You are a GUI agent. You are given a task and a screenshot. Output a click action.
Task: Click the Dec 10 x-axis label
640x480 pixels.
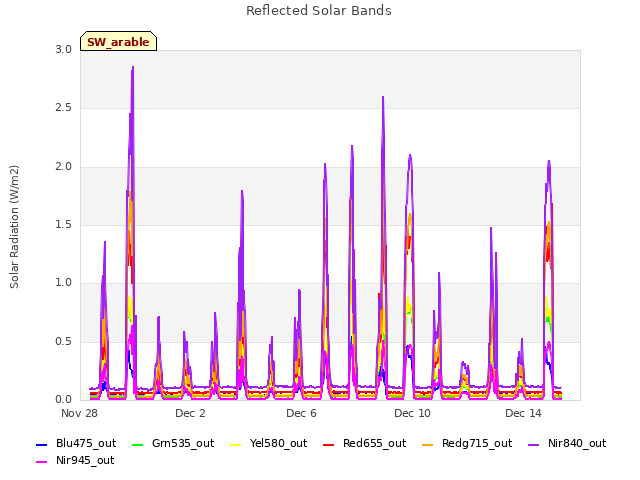click(412, 413)
